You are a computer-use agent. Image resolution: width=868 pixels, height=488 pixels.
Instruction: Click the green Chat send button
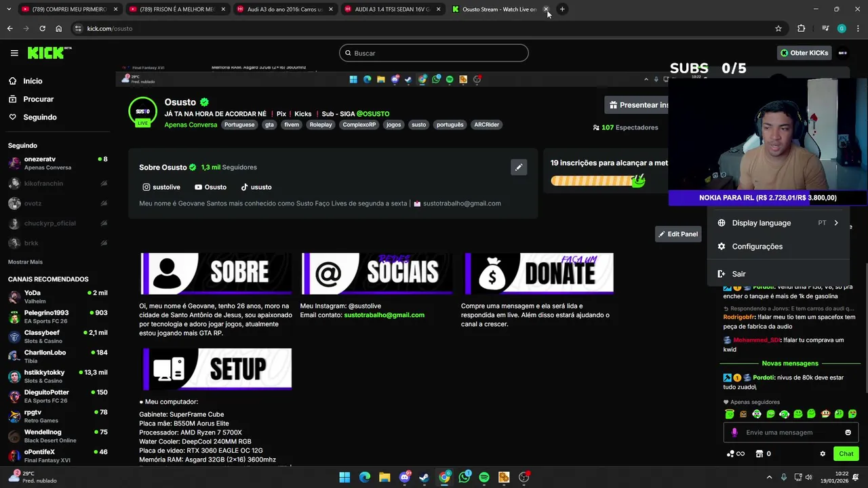[846, 454]
